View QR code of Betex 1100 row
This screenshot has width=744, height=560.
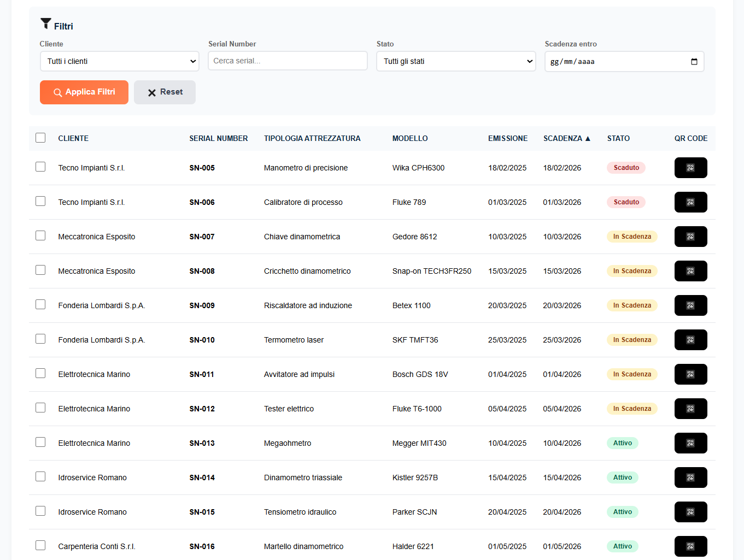[x=690, y=305]
